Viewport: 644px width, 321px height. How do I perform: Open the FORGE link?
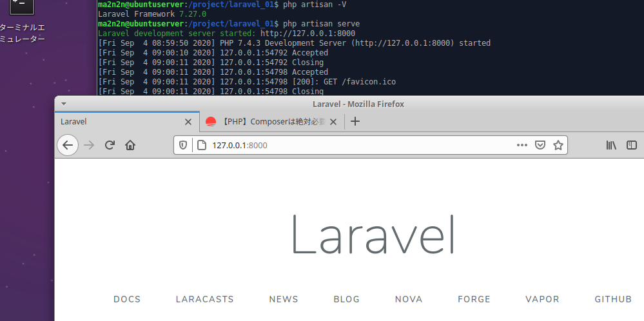(x=474, y=299)
